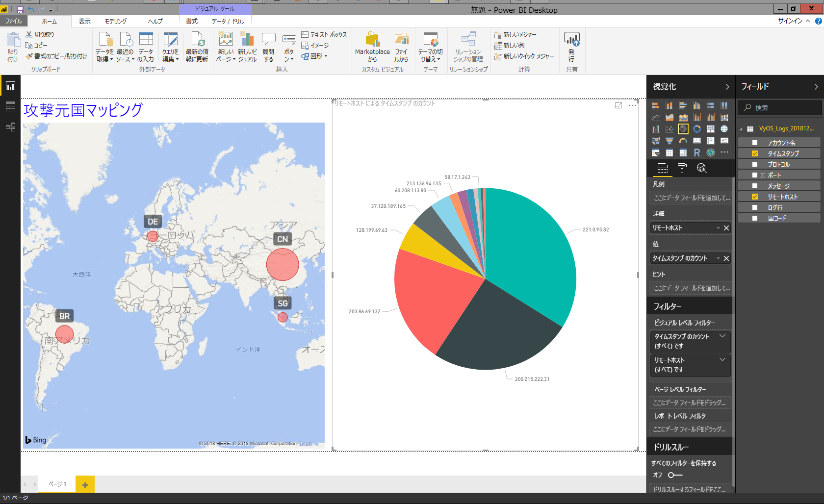This screenshot has height=504, width=824.
Task: Collapse the フィールド pane chevron
Action: (816, 87)
